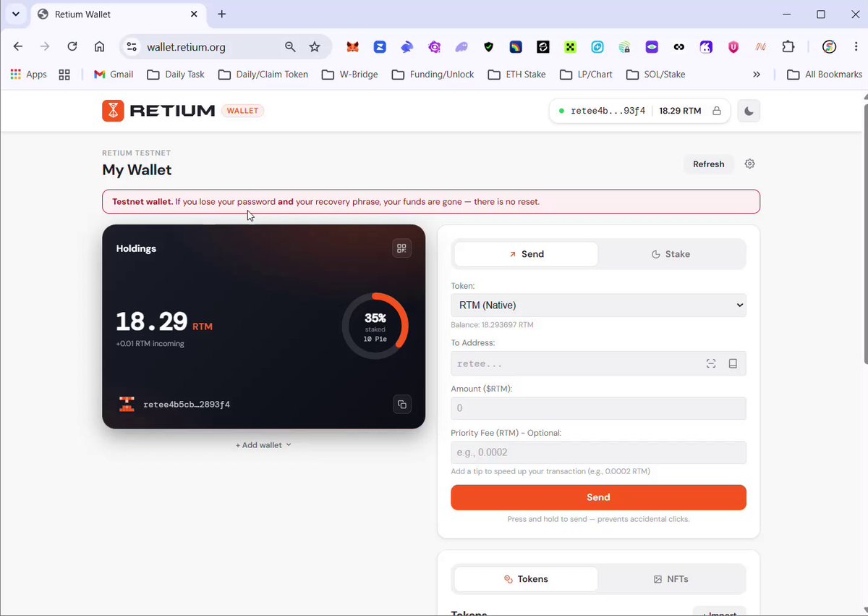Open the Apps shortcut in bookmarks bar

(28, 74)
